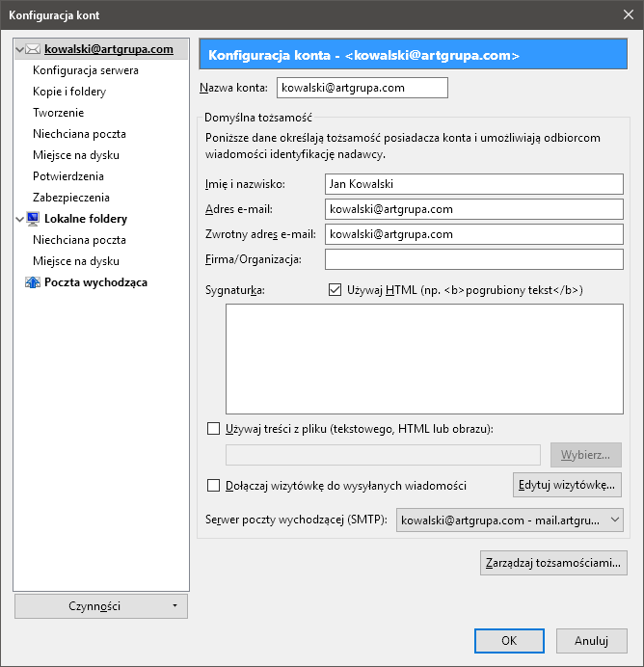This screenshot has width=644, height=667.
Task: Click the Poczta wychodząca outgoing mail icon
Action: pos(33,282)
